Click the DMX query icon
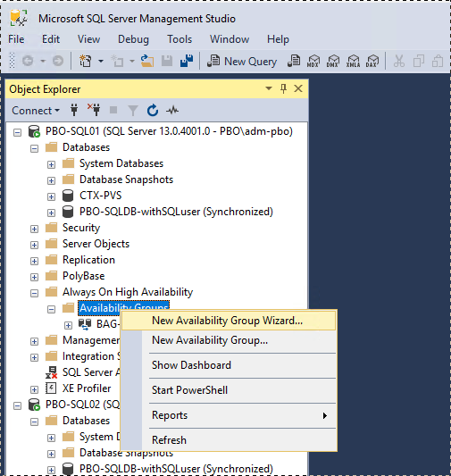This screenshot has width=451, height=476. pos(333,61)
